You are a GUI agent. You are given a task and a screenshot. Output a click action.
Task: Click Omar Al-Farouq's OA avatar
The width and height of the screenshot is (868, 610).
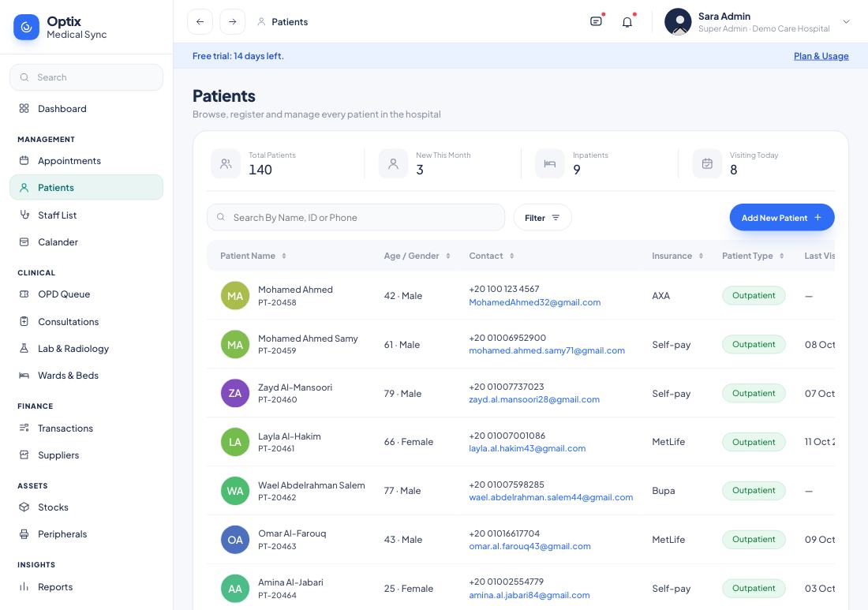[235, 540]
